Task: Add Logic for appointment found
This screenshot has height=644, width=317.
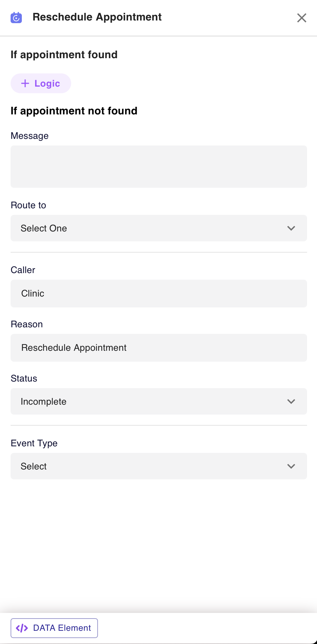Action: coord(41,83)
